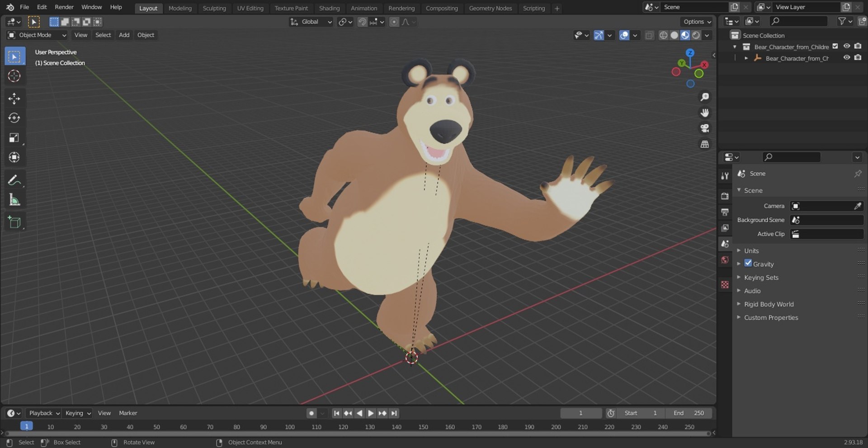
Task: Switch to the Sculpting workspace tab
Action: 214,8
